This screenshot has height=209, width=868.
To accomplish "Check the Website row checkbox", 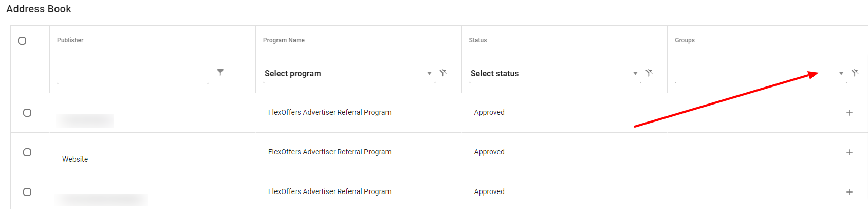I will click(27, 152).
